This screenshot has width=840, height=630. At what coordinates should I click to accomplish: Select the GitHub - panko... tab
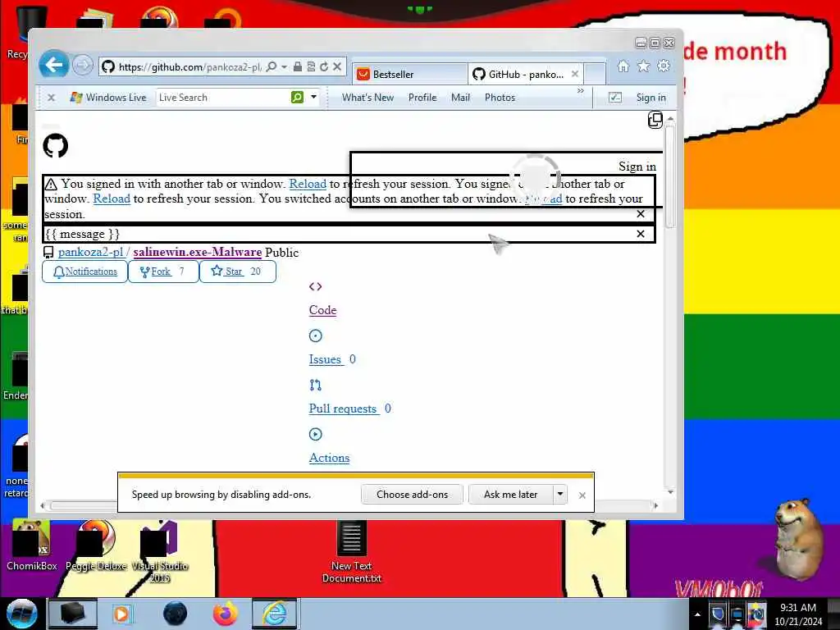(x=525, y=75)
